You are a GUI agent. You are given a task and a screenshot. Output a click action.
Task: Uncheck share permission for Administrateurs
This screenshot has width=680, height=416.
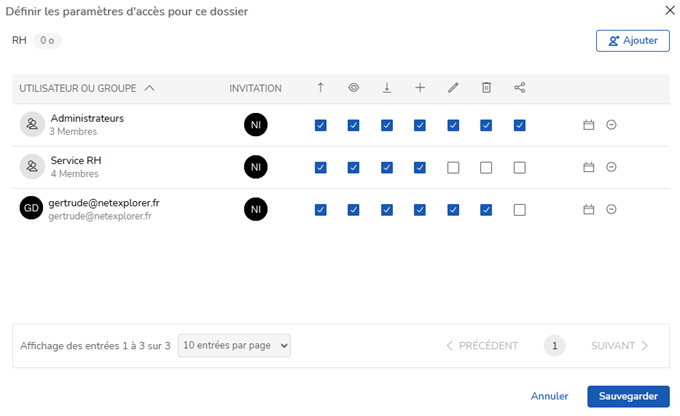pos(519,125)
